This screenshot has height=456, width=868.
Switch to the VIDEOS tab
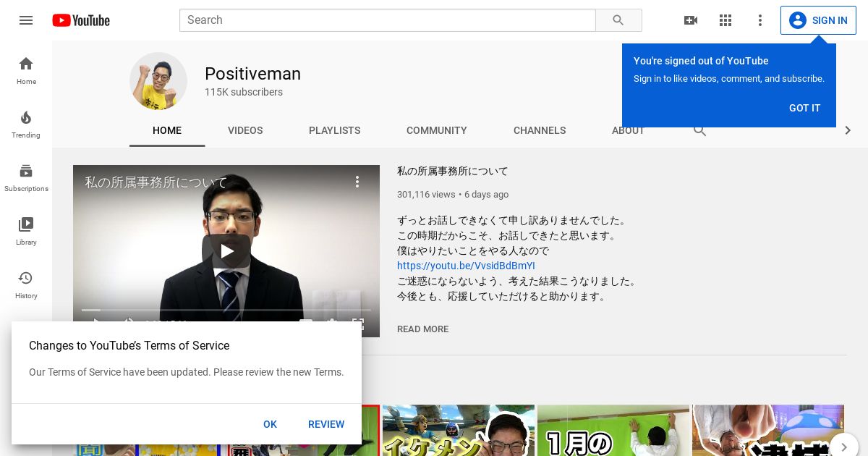click(245, 130)
